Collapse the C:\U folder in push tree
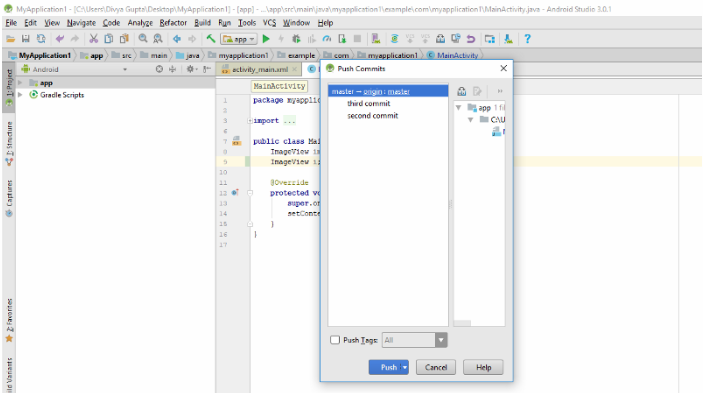The image size is (703, 393). 470,120
